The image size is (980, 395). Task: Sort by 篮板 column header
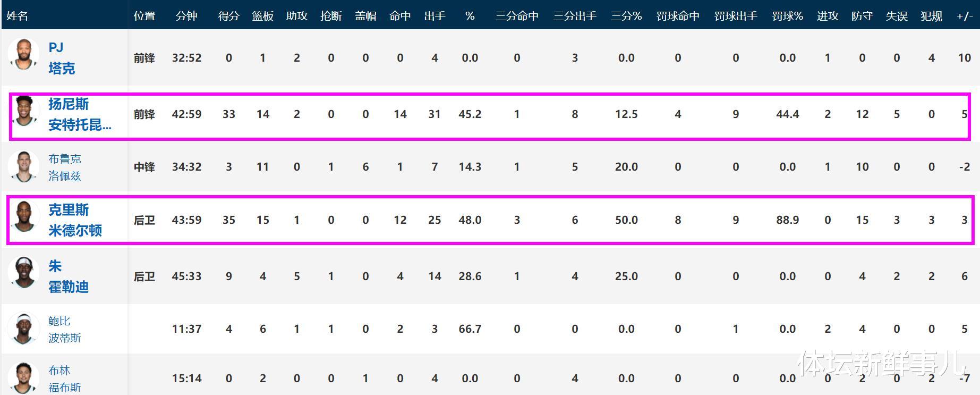(x=262, y=16)
